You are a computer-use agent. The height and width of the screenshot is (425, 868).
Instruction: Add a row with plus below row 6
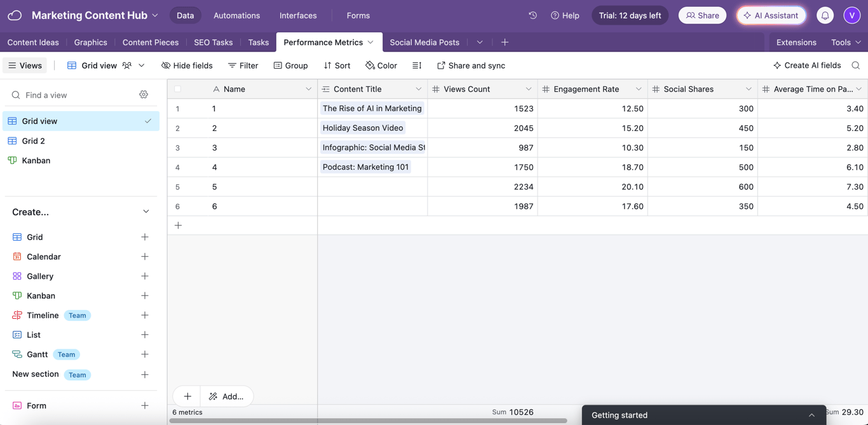click(178, 226)
